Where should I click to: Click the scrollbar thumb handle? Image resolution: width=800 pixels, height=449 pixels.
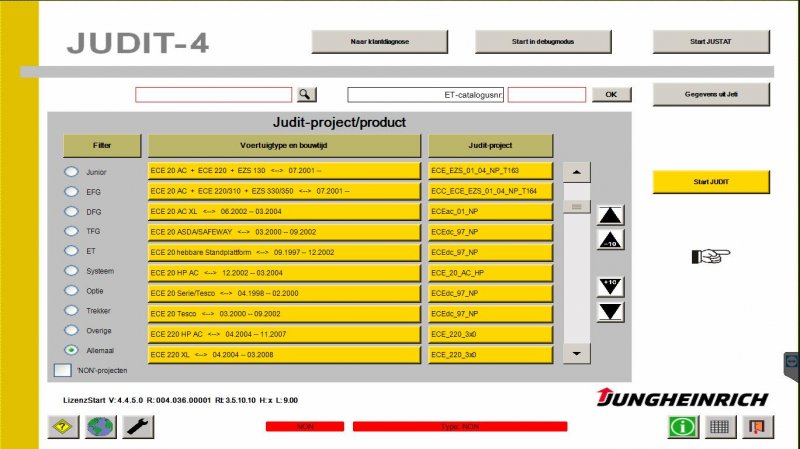click(x=577, y=207)
